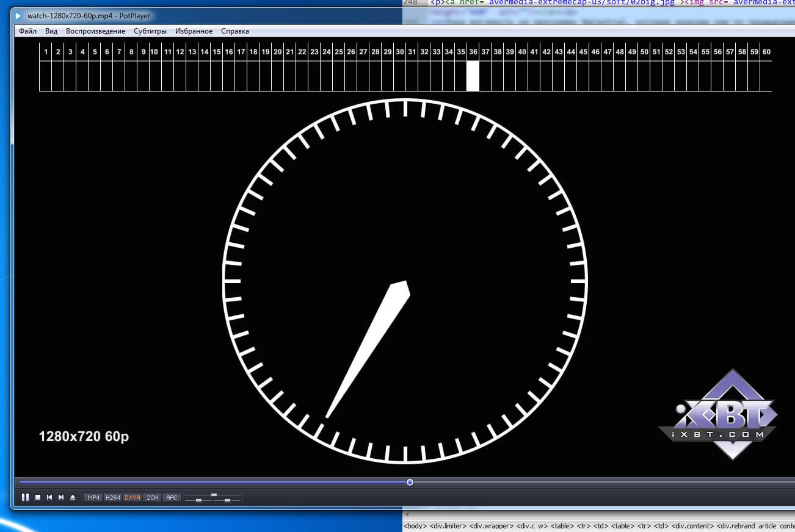Pause the video playback
This screenshot has height=532, width=795.
(26, 497)
